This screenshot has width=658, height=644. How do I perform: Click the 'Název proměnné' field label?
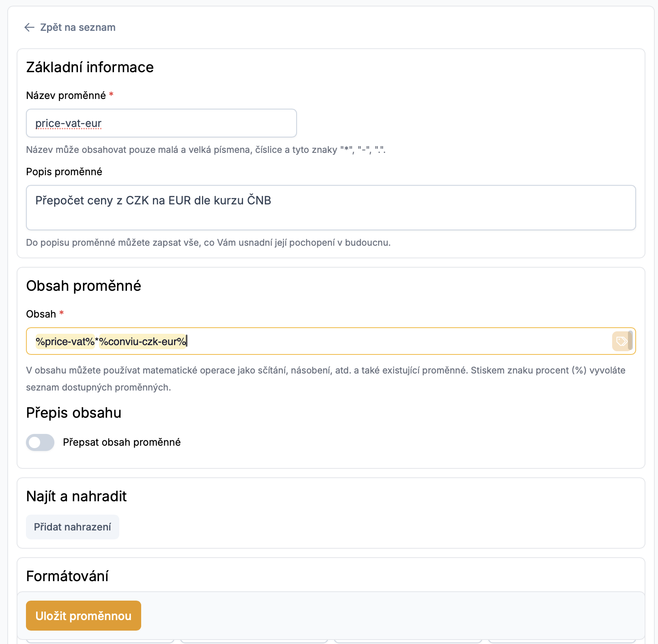[66, 96]
